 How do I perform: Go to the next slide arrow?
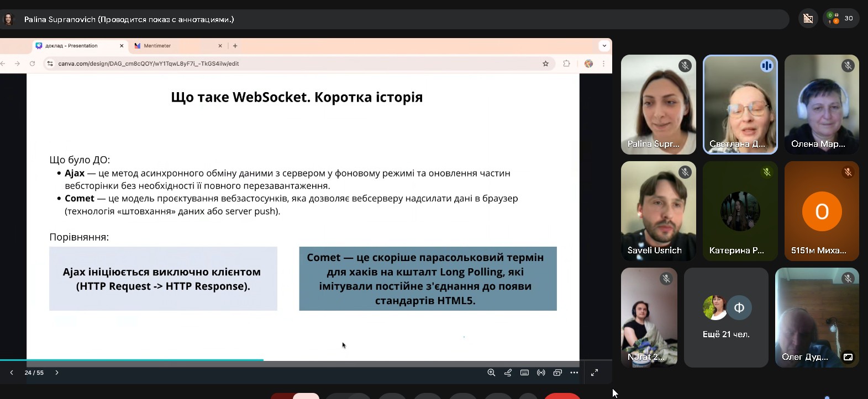pyautogui.click(x=56, y=373)
